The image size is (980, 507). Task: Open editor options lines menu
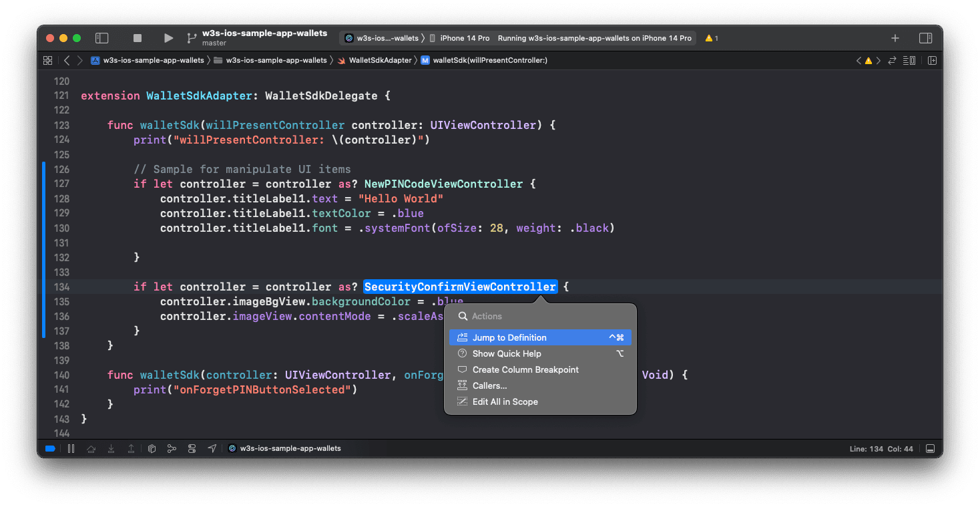click(909, 60)
